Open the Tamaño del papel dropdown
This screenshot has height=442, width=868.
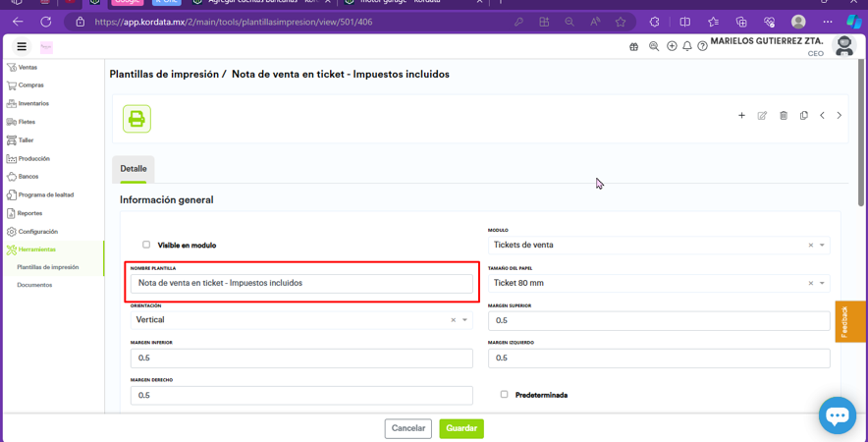(822, 283)
